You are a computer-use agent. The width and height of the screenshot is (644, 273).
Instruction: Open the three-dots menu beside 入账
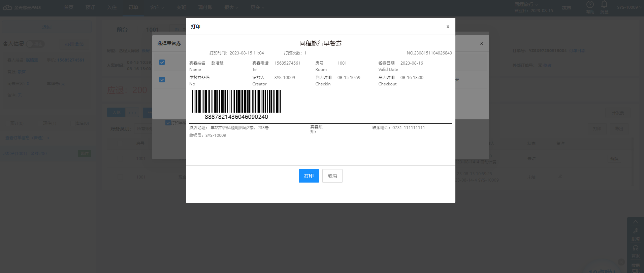(132, 113)
